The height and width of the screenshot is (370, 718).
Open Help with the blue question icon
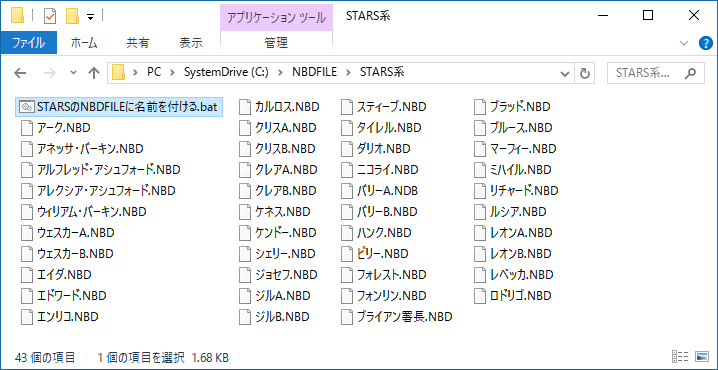click(705, 44)
